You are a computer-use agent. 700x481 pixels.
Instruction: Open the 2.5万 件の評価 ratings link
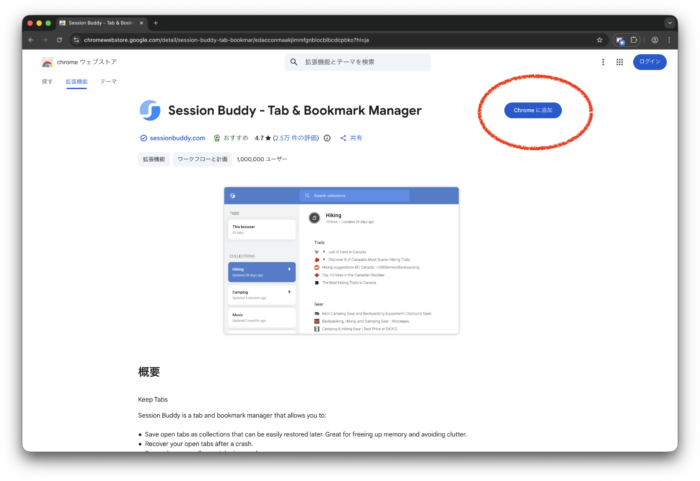coord(298,138)
